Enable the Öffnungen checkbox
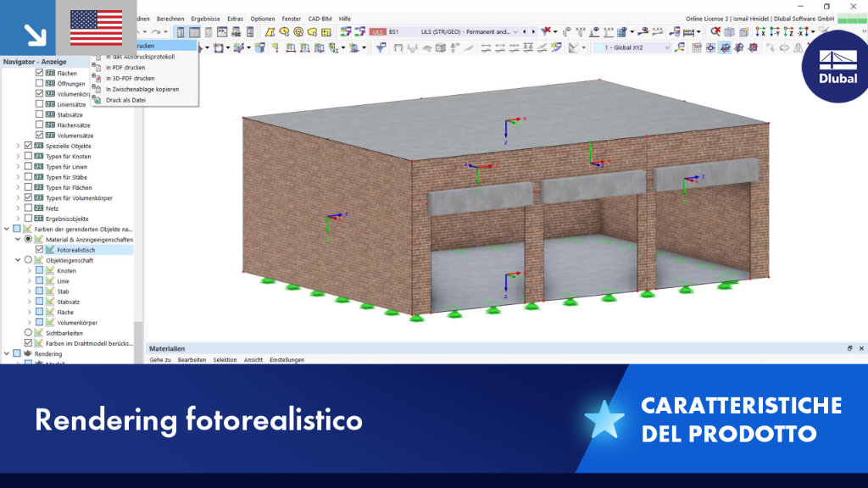The image size is (868, 488). coord(39,83)
